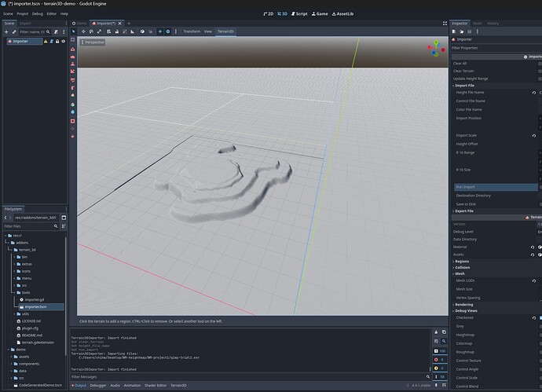
Task: Toggle error messages filter in Output
Action: [x=440, y=360]
